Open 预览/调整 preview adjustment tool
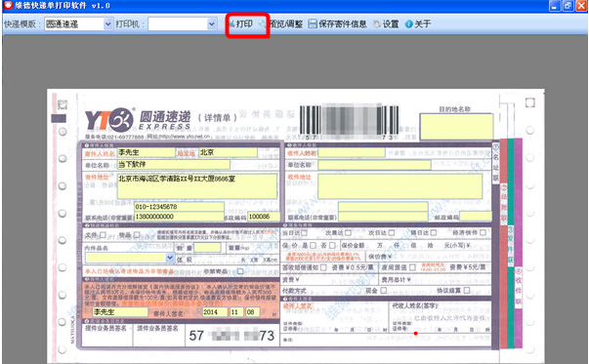 click(x=281, y=24)
